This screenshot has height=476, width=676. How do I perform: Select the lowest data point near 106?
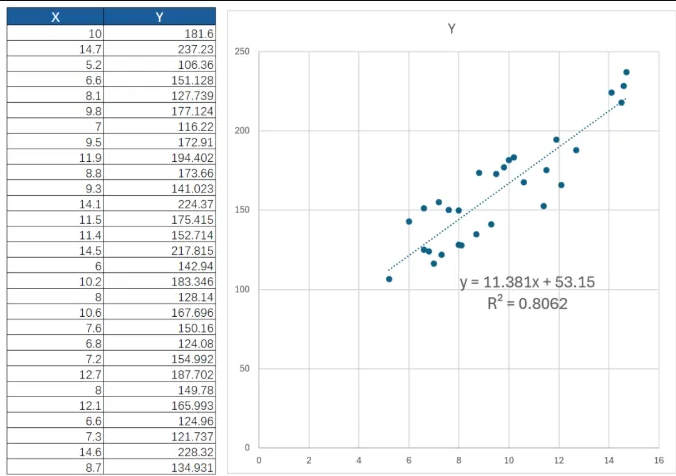click(389, 279)
